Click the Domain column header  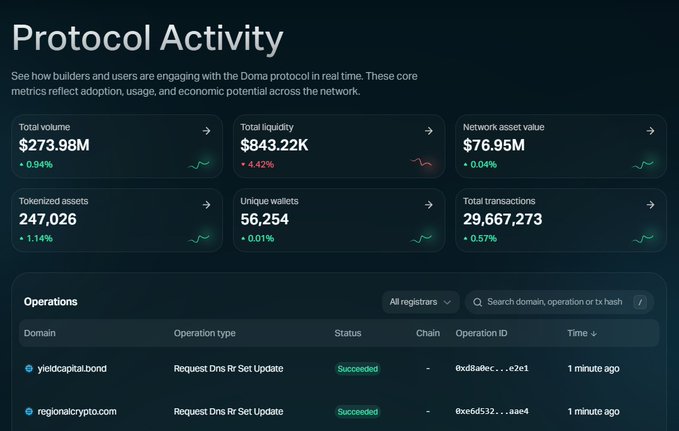pos(39,333)
